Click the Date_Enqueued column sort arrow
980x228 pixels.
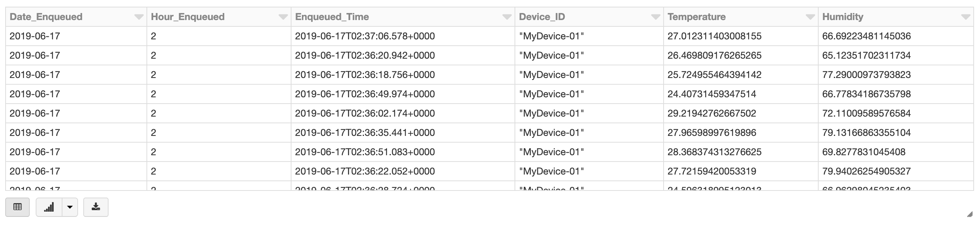point(138,17)
